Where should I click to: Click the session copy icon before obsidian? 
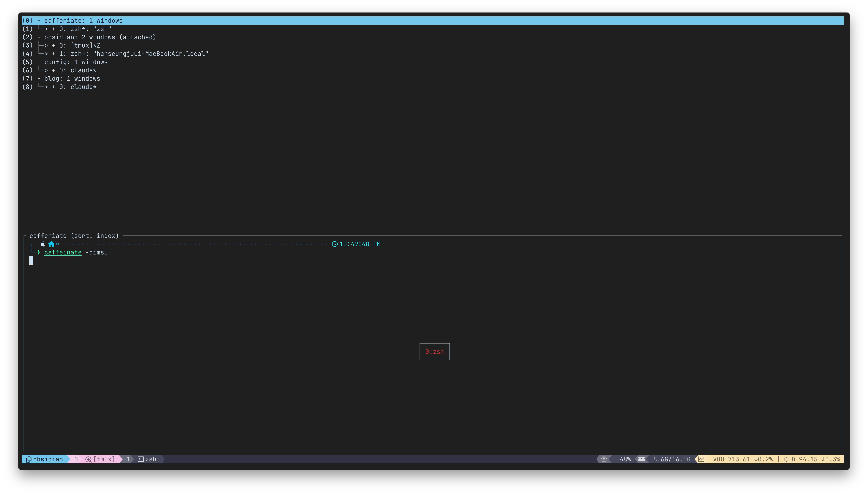tap(29, 459)
